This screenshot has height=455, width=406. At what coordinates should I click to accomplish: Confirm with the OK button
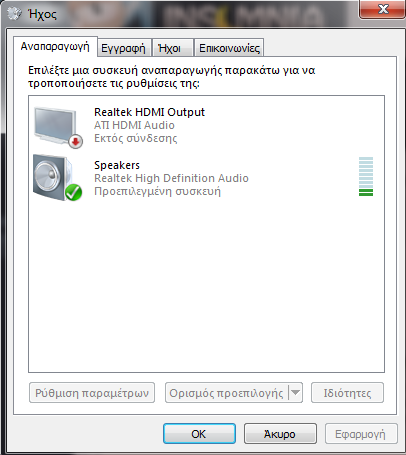pyautogui.click(x=199, y=434)
